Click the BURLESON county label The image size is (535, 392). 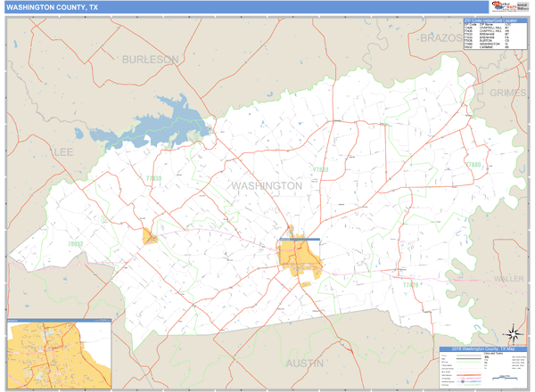click(151, 60)
